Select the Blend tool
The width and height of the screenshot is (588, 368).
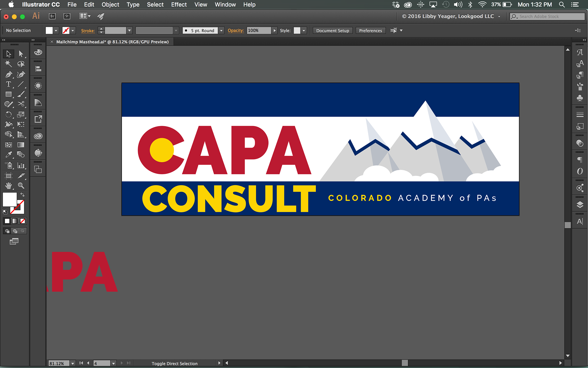point(21,155)
